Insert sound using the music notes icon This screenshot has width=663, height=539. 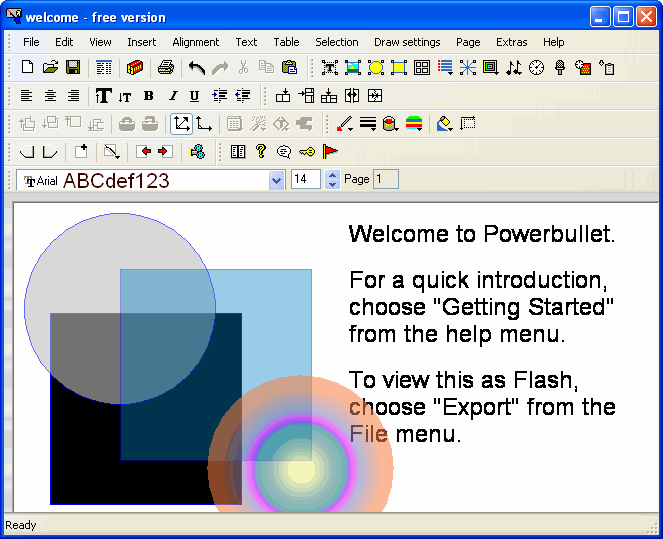coord(514,67)
